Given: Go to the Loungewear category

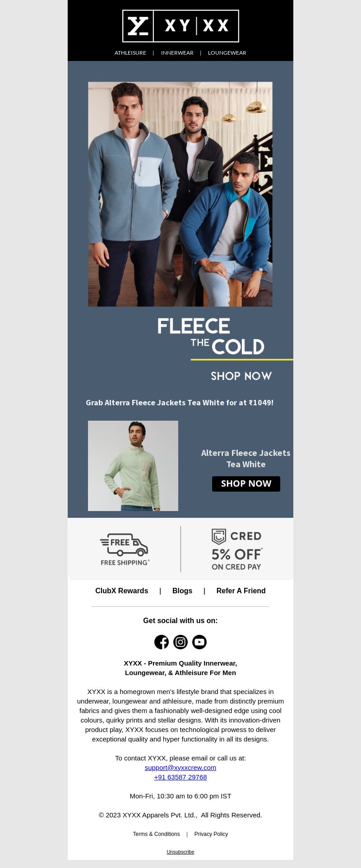Looking at the screenshot, I should pyautogui.click(x=227, y=53).
